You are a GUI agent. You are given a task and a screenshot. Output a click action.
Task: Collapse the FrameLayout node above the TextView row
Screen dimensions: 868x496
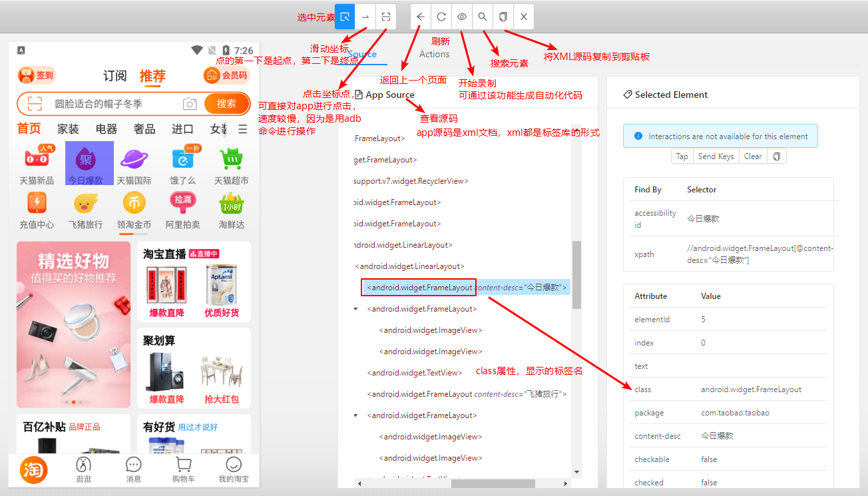(x=356, y=309)
